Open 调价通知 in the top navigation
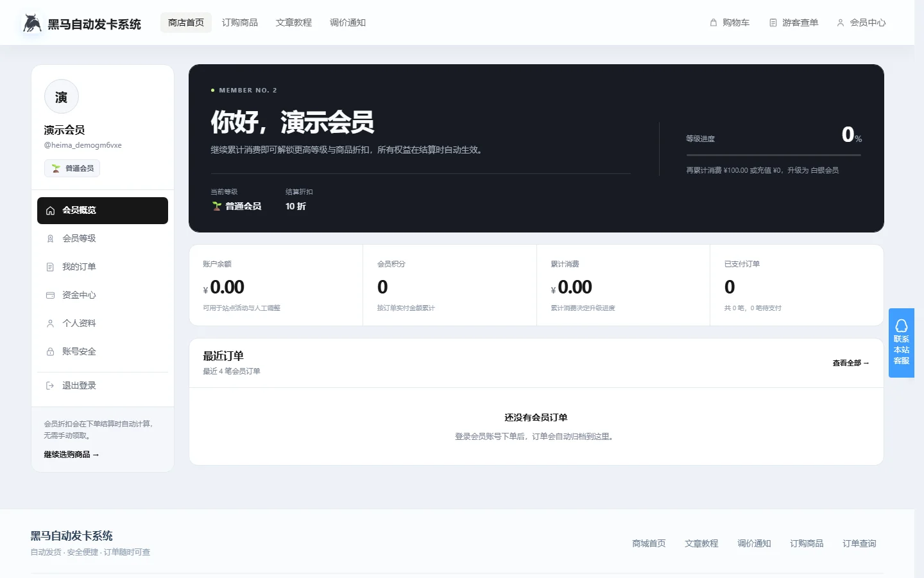Viewport: 924px width, 578px height. point(348,22)
